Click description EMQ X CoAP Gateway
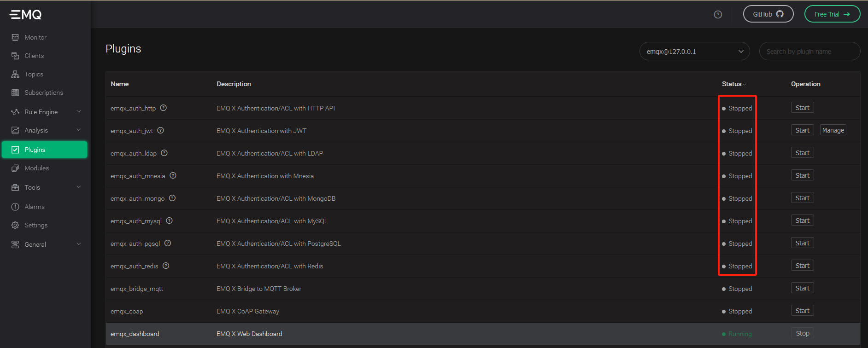 pos(248,311)
